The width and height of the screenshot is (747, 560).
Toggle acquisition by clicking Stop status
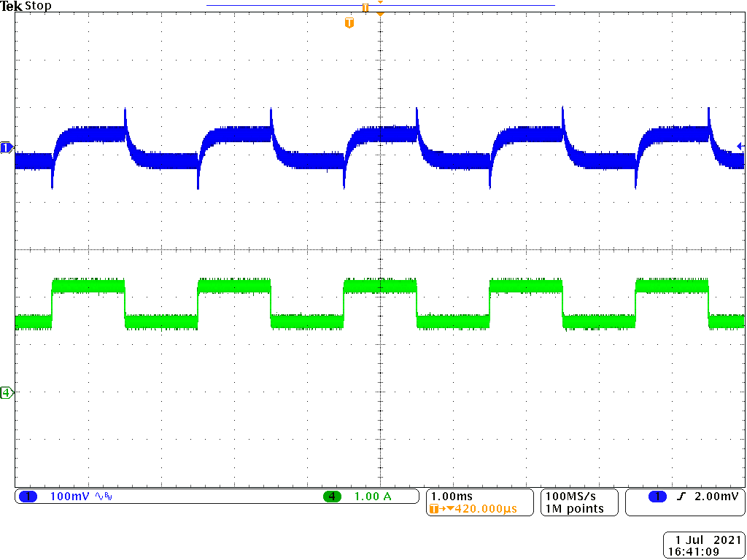(38, 6)
